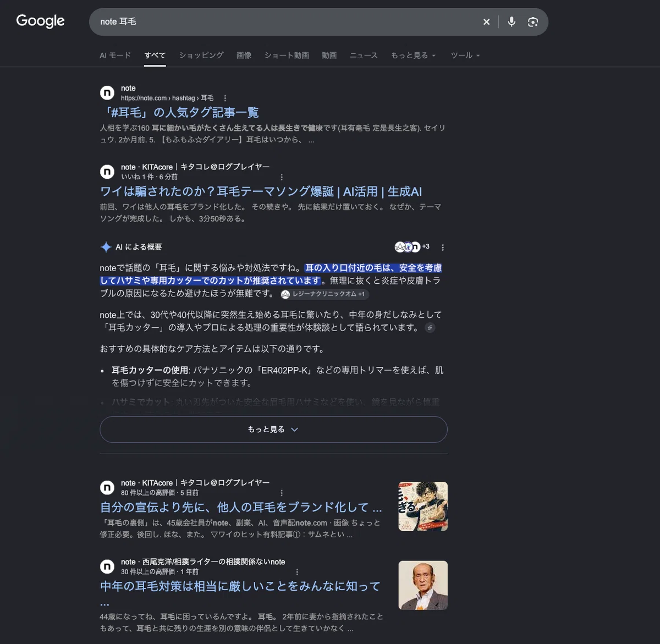Open options menu for note.com hashtag result
This screenshot has width=660, height=644.
click(x=225, y=98)
